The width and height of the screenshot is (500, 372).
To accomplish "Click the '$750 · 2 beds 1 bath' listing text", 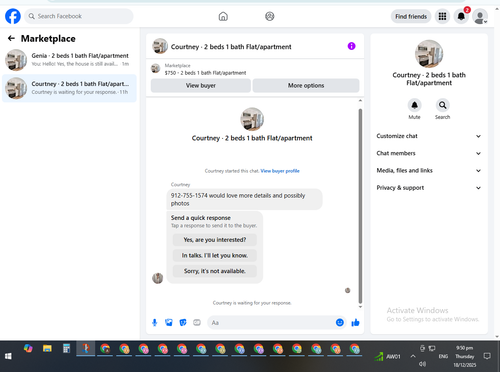I will pos(205,73).
